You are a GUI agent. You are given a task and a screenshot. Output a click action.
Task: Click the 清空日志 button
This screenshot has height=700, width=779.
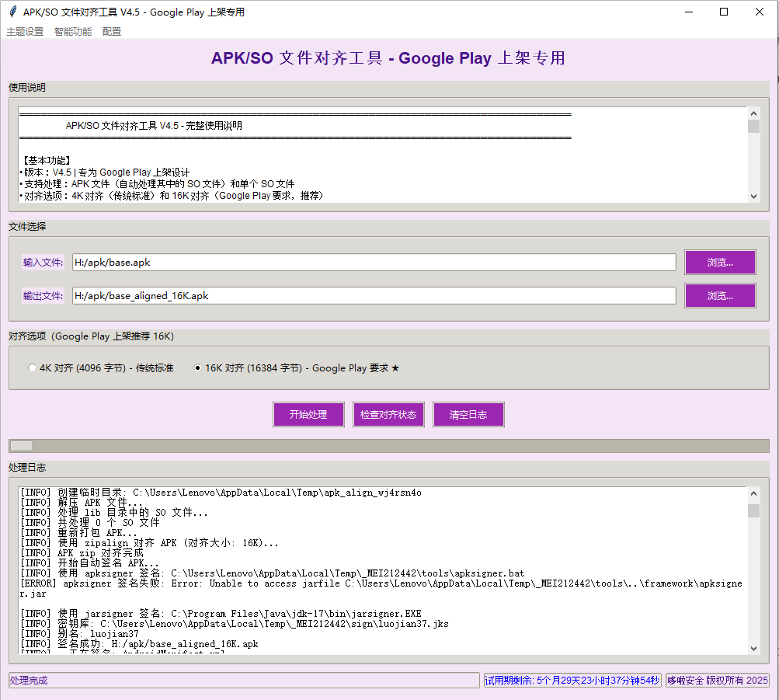point(468,414)
